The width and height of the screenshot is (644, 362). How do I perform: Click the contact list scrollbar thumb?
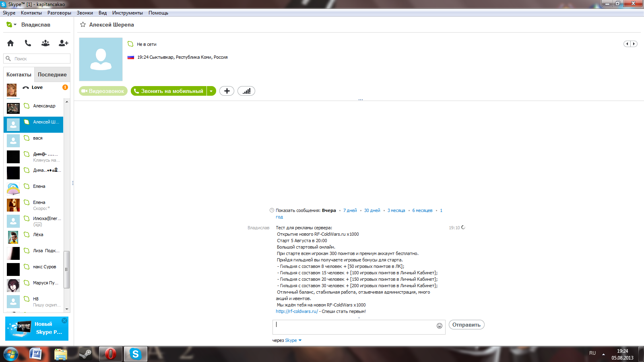pos(67,269)
